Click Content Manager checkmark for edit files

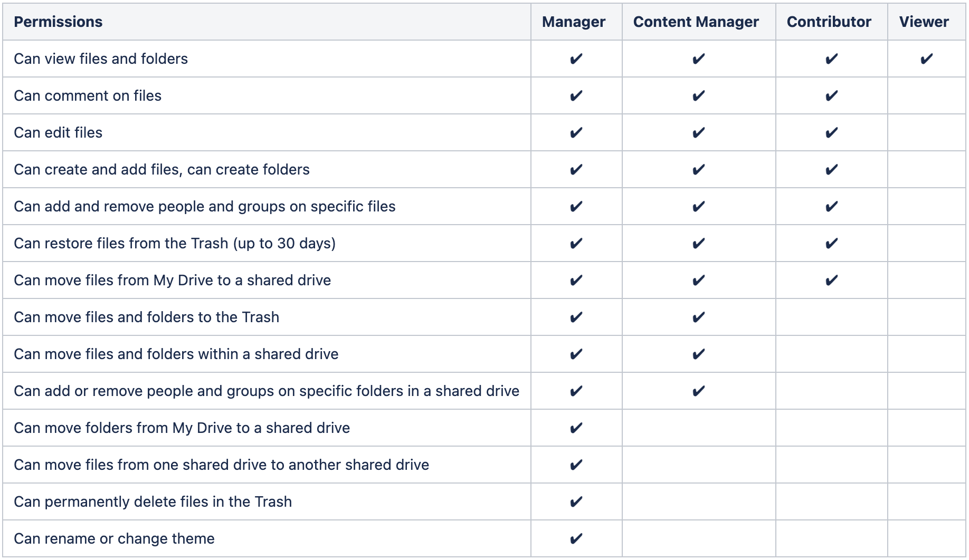point(698,133)
